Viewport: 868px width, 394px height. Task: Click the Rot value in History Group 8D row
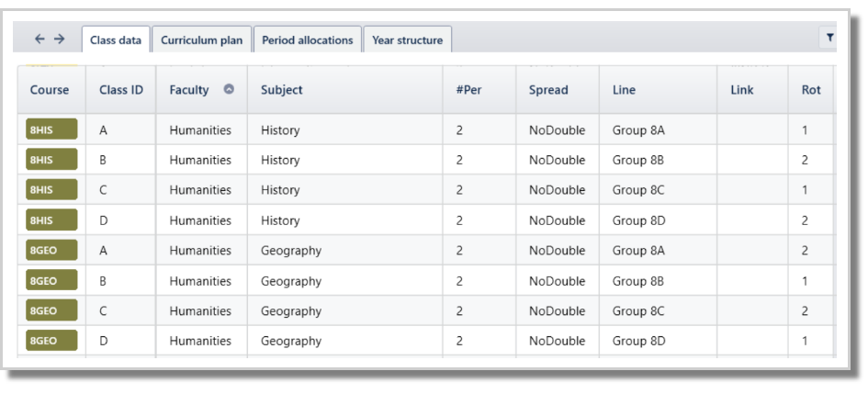[805, 220]
